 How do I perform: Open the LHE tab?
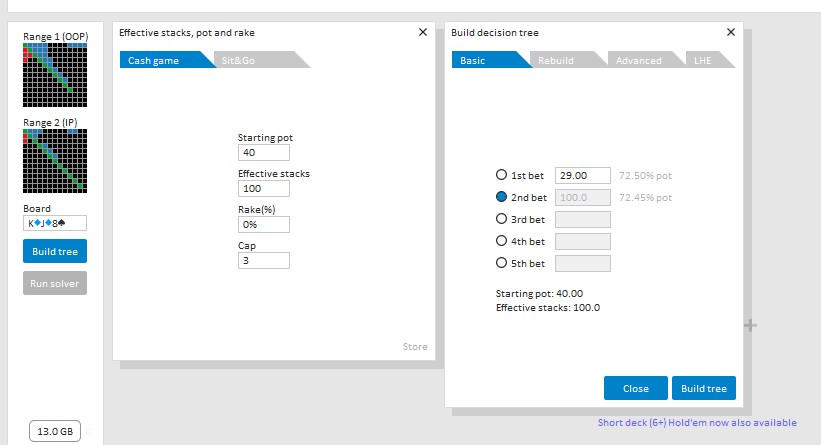pos(704,60)
